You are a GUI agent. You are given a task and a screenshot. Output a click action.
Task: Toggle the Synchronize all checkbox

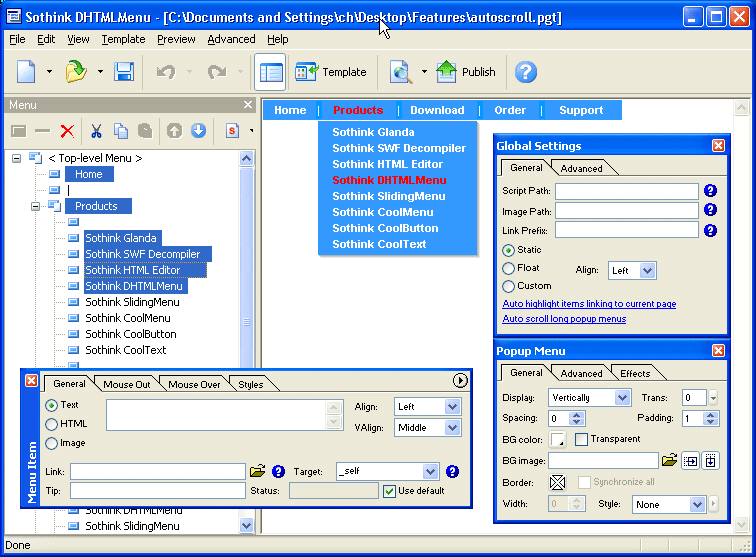584,482
